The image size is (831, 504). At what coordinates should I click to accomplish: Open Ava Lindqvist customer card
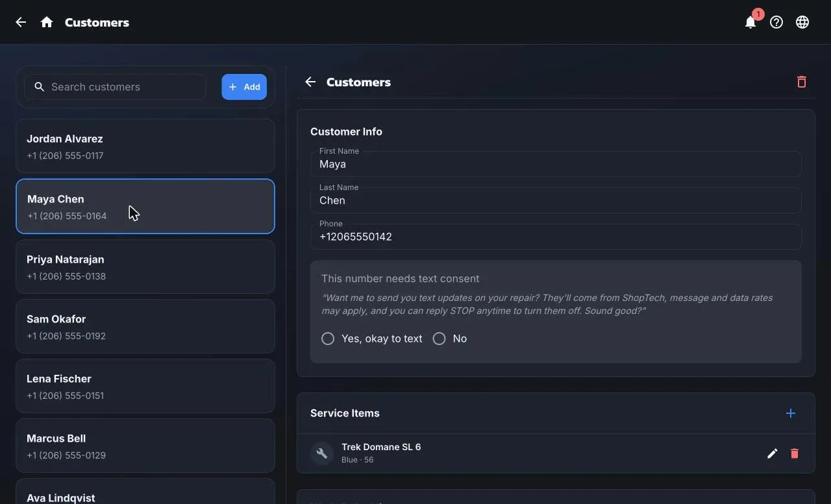(145, 492)
